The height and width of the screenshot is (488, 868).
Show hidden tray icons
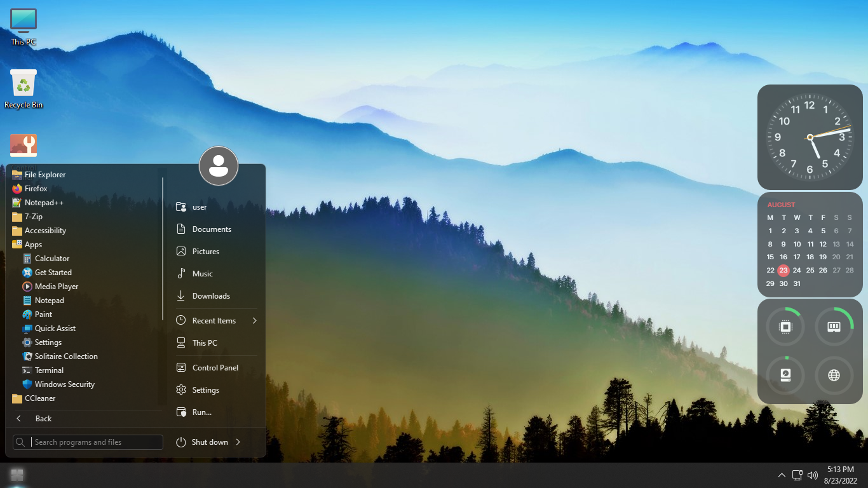coord(782,475)
